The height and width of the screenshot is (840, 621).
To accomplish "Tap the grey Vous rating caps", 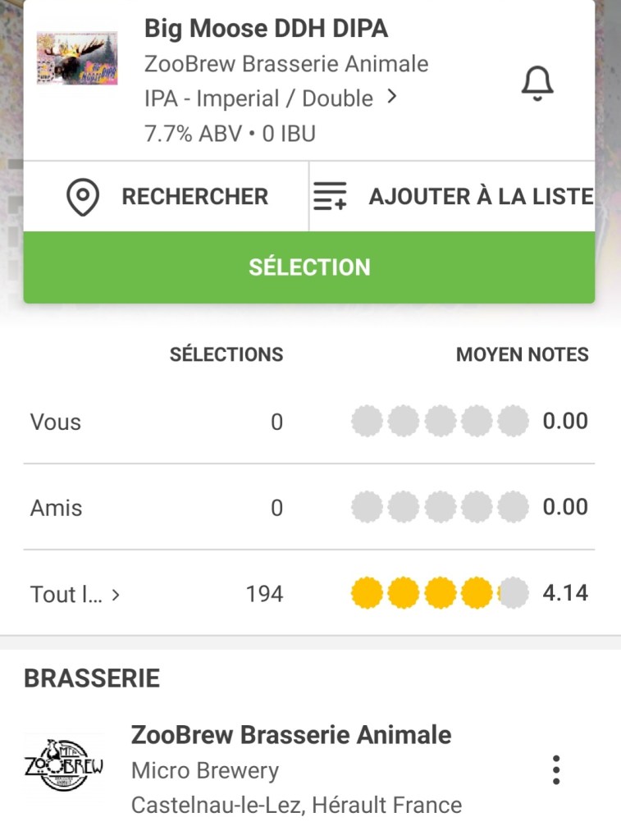I will coord(440,422).
